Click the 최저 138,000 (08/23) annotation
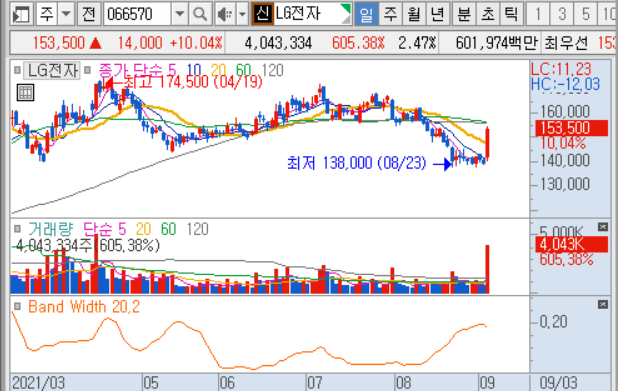The width and height of the screenshot is (618, 391). 357,163
